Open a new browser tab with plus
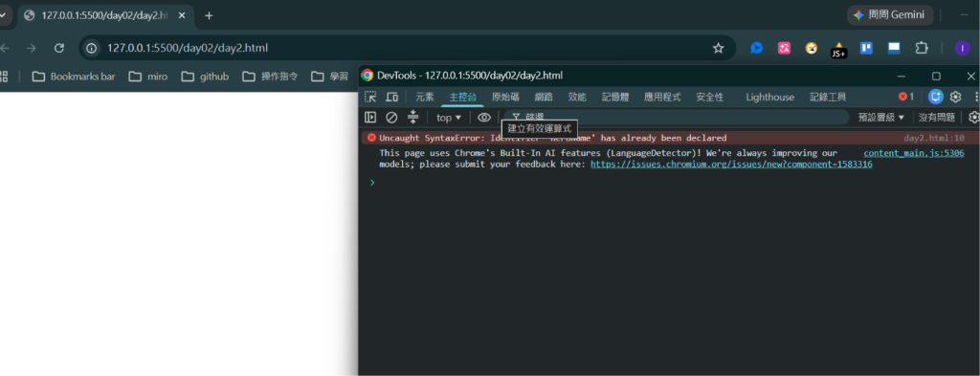 (209, 15)
